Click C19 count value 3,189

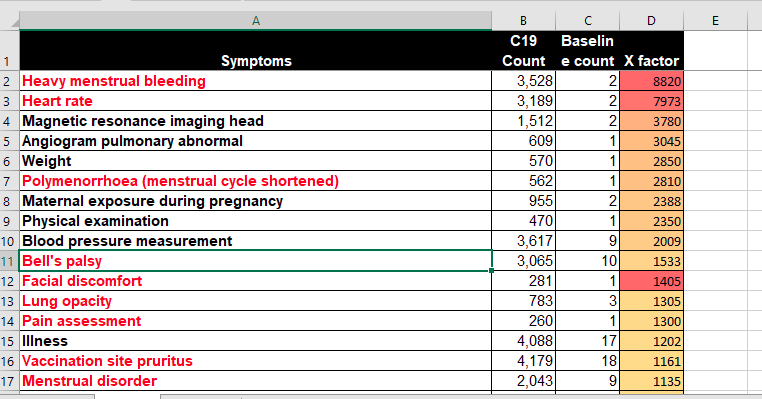tap(523, 101)
